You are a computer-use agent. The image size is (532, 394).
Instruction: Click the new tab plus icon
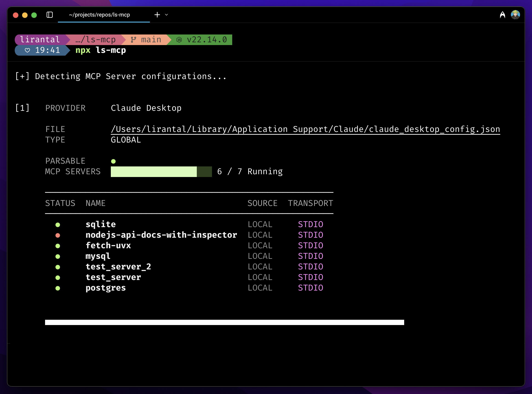tap(157, 15)
